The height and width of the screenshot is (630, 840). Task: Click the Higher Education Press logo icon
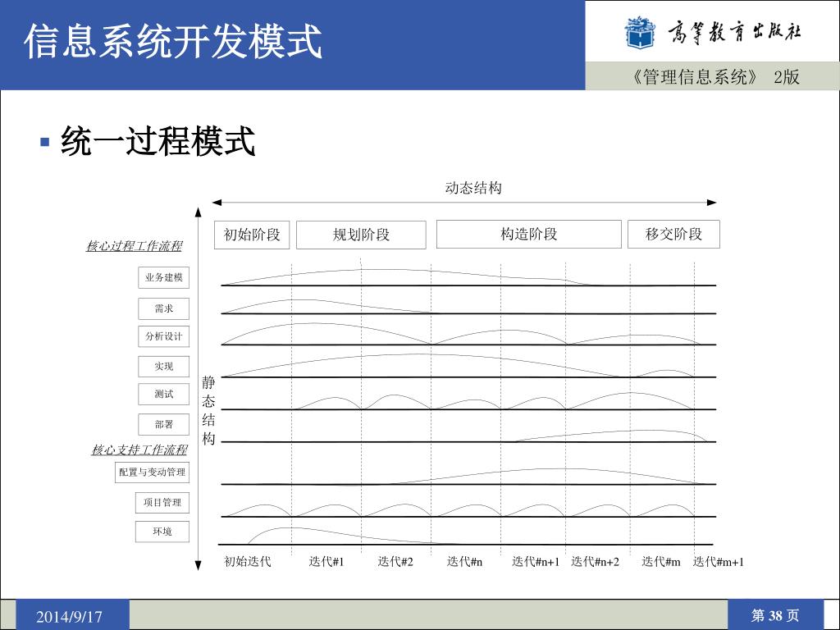640,33
